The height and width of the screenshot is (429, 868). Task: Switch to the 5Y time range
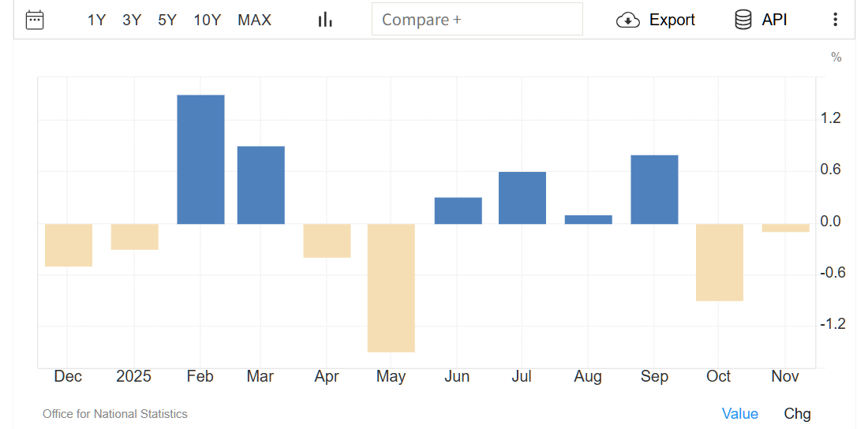[167, 20]
